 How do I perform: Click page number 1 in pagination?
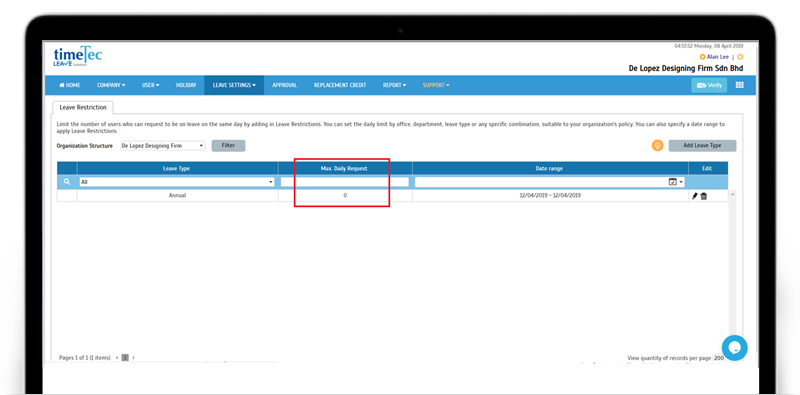tap(126, 358)
